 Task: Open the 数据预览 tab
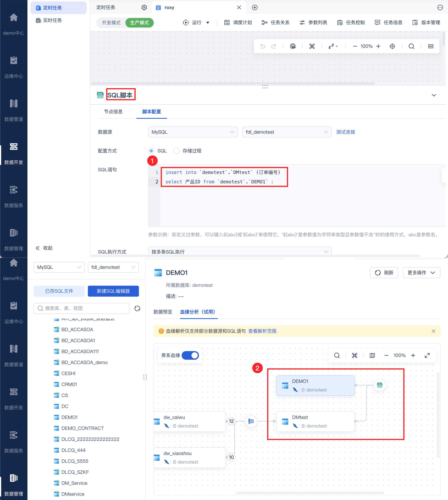click(x=163, y=312)
